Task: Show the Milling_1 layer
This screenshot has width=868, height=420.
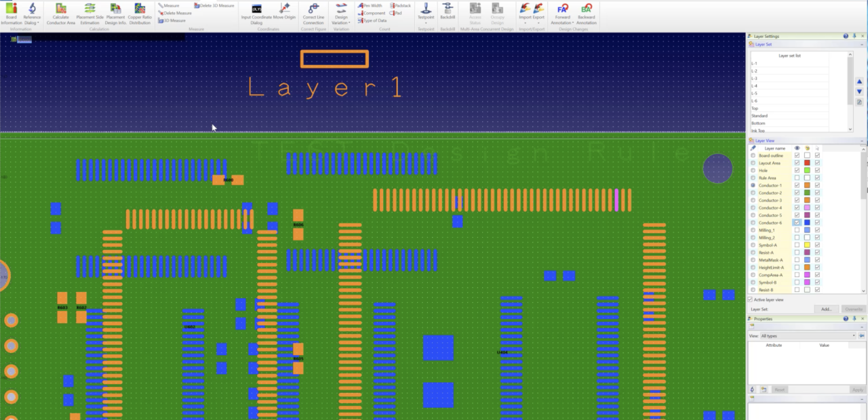Action: (x=797, y=230)
